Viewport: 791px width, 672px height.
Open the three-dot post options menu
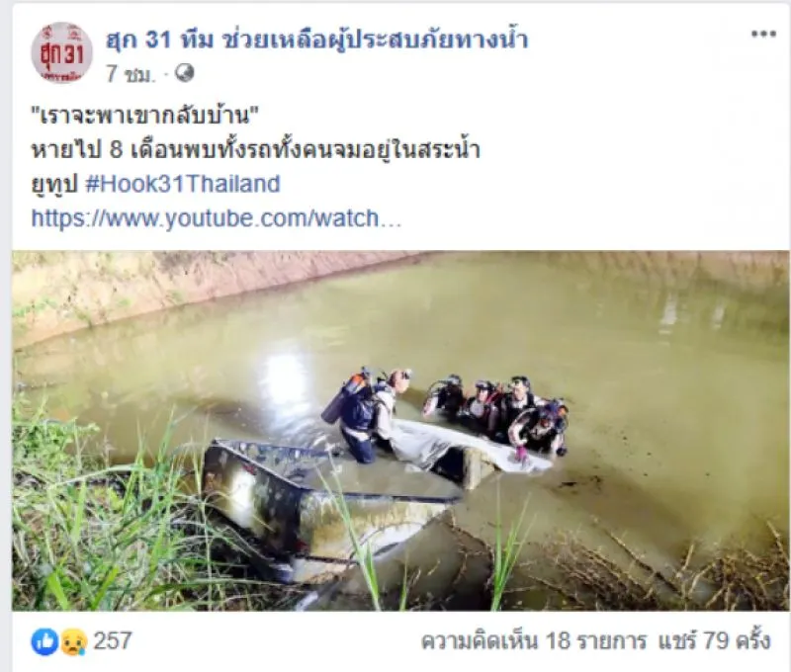pos(762,35)
